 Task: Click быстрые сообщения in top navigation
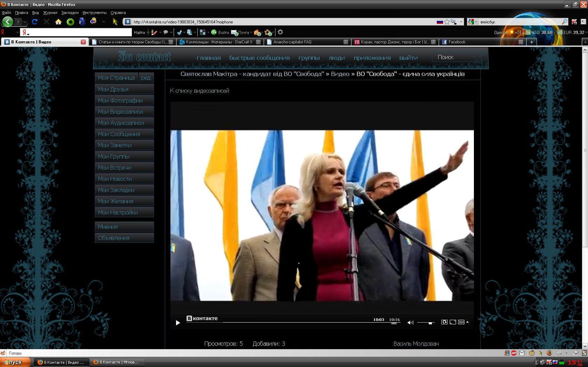(x=259, y=58)
